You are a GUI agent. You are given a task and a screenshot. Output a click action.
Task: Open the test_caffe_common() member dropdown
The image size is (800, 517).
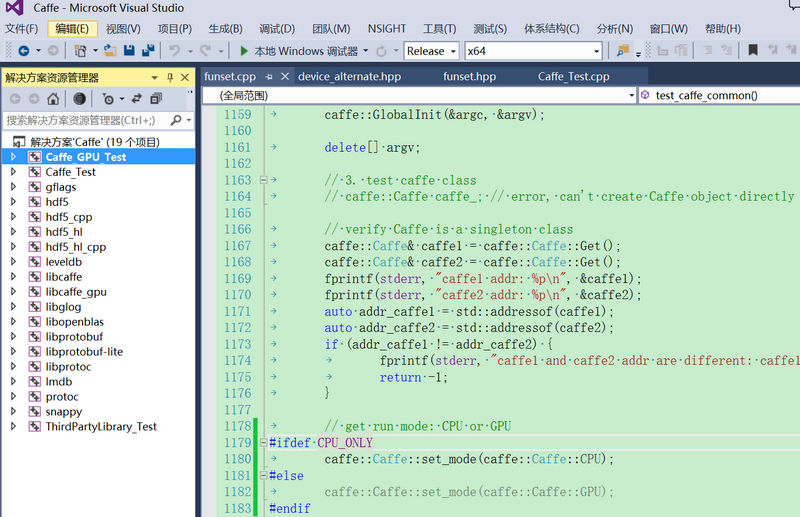tap(719, 95)
